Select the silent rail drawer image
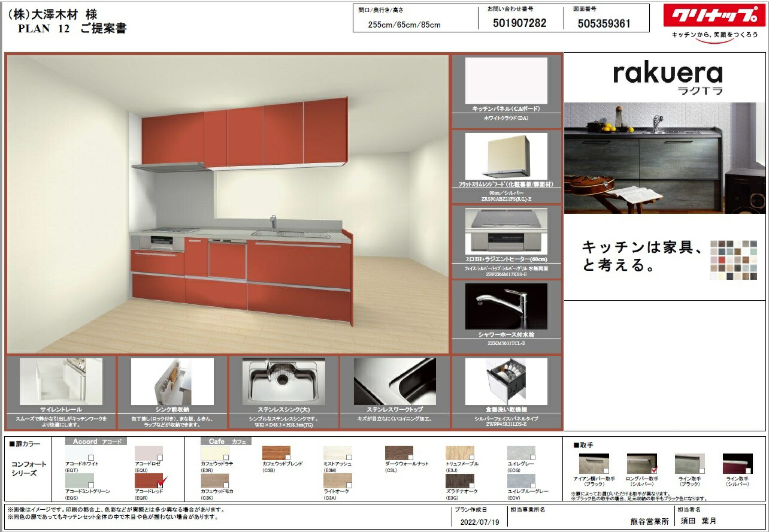This screenshot has height=532, width=769. 61,382
